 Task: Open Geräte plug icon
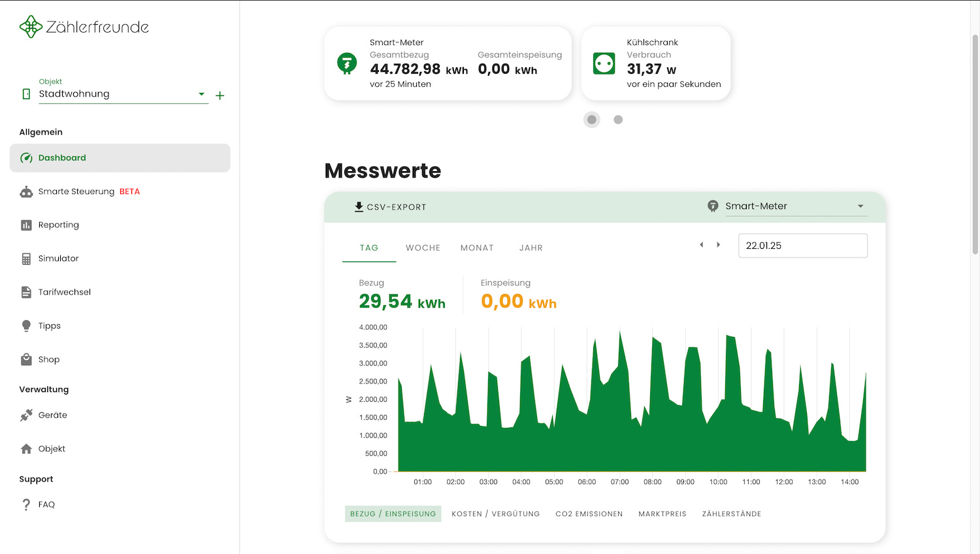(x=26, y=415)
